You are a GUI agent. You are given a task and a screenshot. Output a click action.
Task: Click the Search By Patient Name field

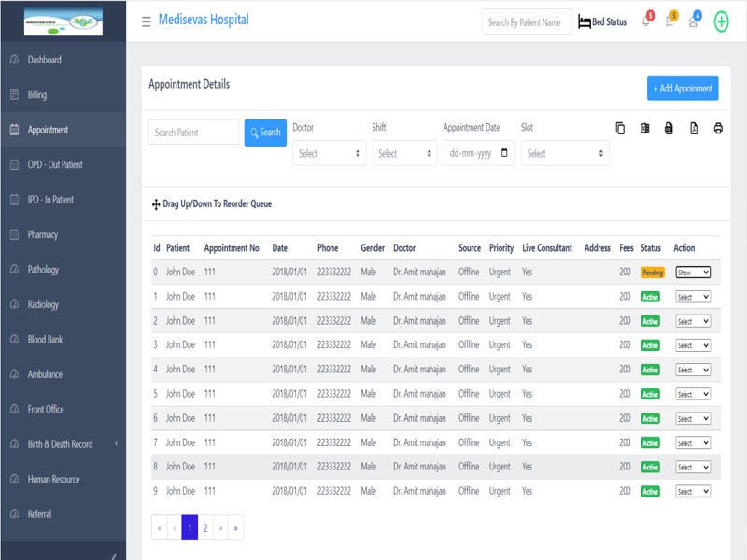coord(527,22)
